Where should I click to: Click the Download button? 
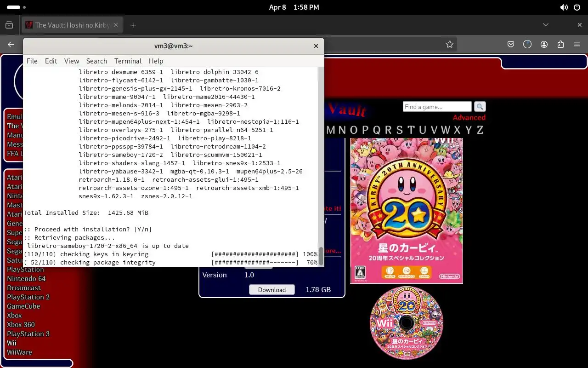click(x=272, y=290)
